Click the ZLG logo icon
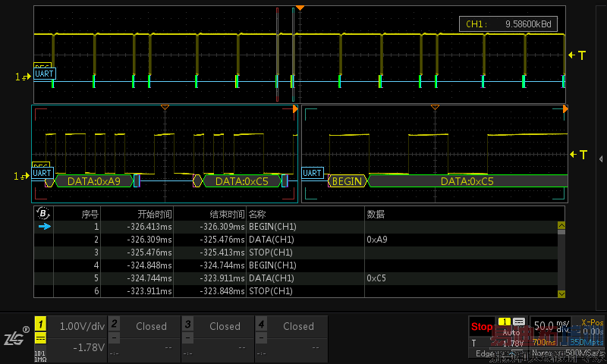The width and height of the screenshot is (607, 364). point(15,337)
